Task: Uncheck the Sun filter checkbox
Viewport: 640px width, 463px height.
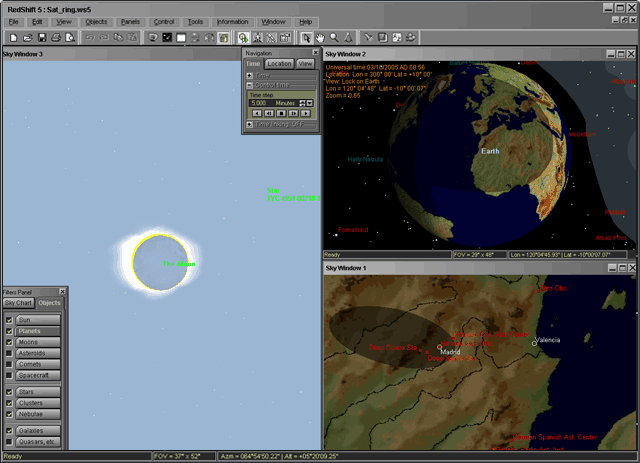Action: pos(9,320)
